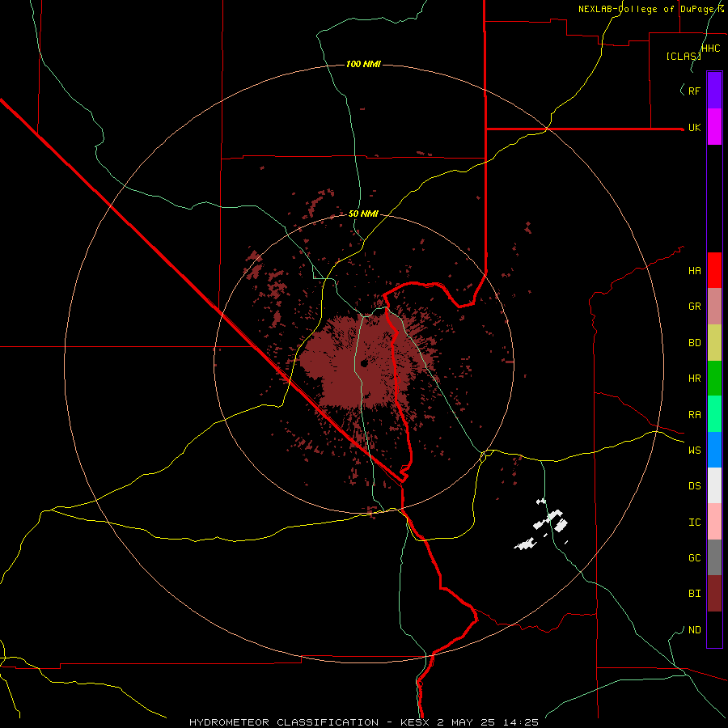
Task: Click the ND legend label
Action: click(694, 630)
